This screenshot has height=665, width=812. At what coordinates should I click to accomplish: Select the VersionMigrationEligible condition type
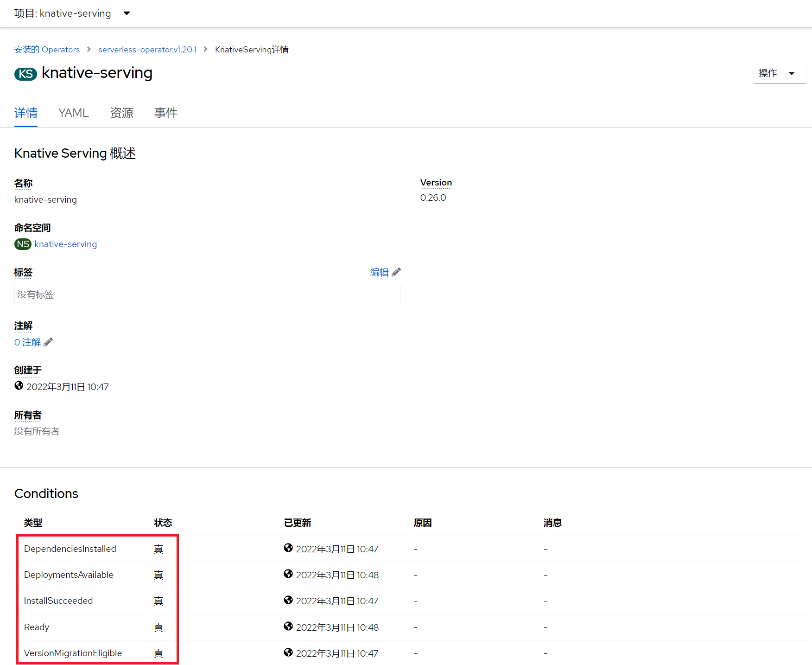coord(73,653)
